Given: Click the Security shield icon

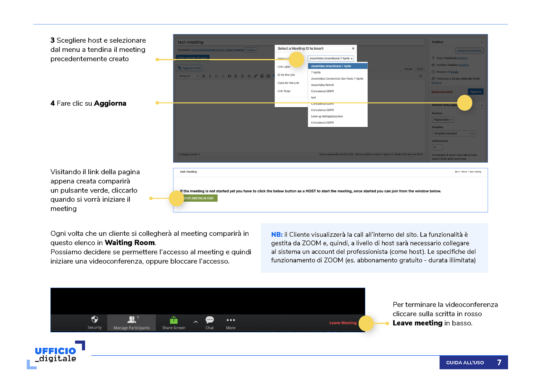Looking at the screenshot, I should point(94,319).
